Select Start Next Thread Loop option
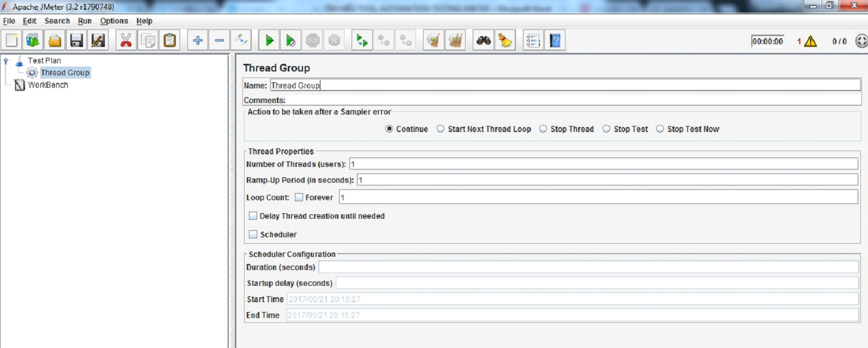Viewport: 868px width, 348px height. tap(441, 129)
